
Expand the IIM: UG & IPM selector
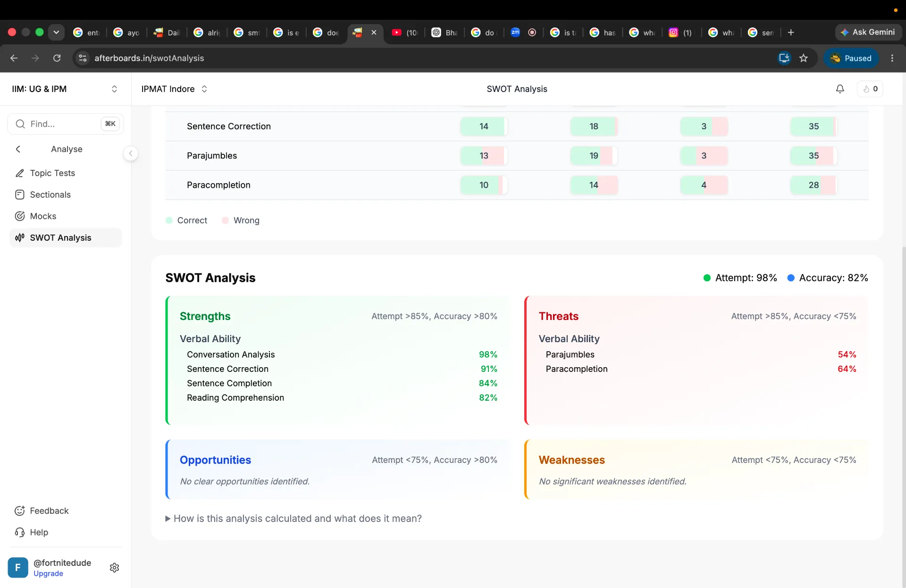(65, 89)
